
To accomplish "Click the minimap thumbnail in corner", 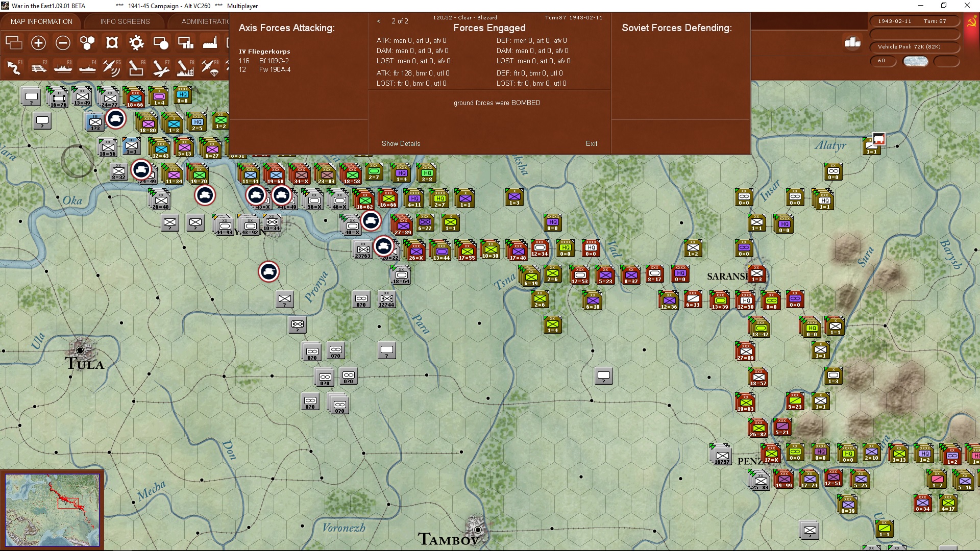I will coord(53,510).
